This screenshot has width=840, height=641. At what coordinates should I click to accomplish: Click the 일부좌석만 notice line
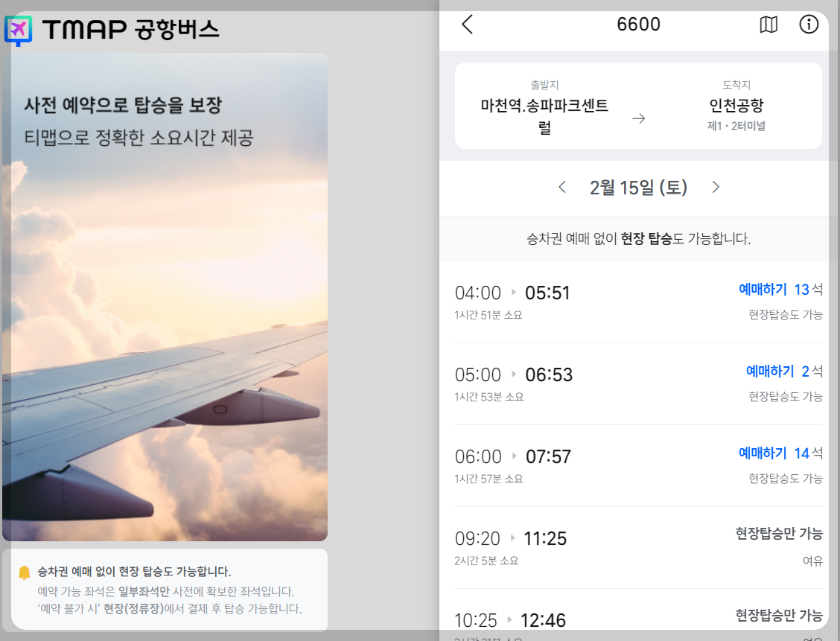click(165, 592)
